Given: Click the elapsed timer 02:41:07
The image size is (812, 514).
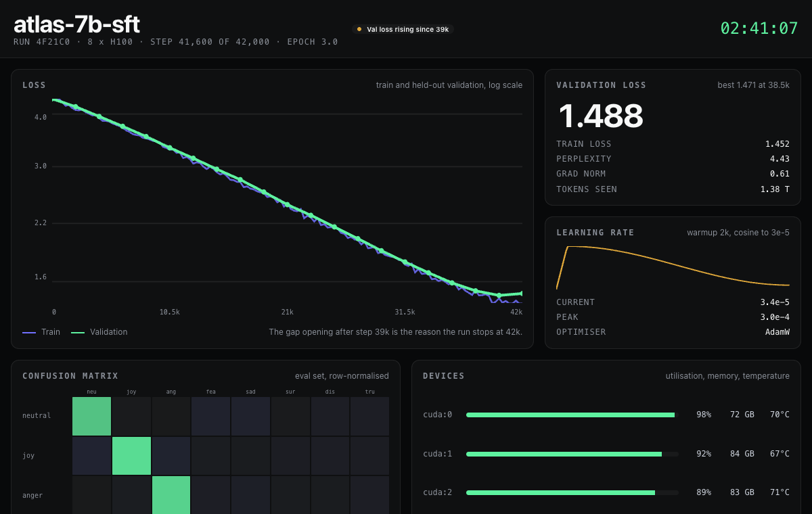Looking at the screenshot, I should click(x=759, y=28).
